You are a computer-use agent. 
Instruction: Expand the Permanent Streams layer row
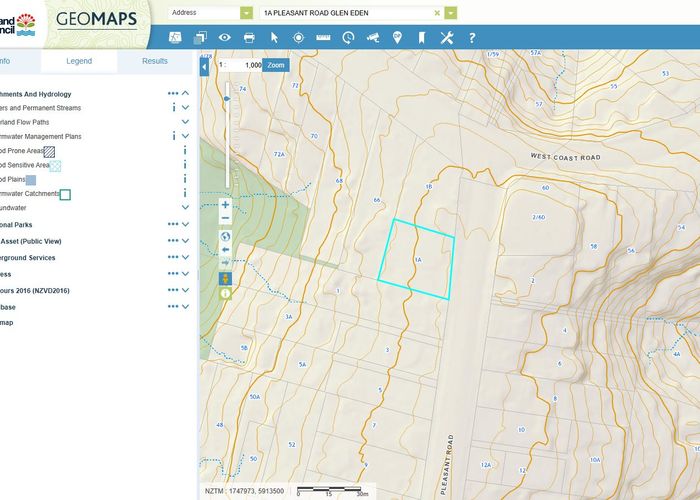pos(185,108)
